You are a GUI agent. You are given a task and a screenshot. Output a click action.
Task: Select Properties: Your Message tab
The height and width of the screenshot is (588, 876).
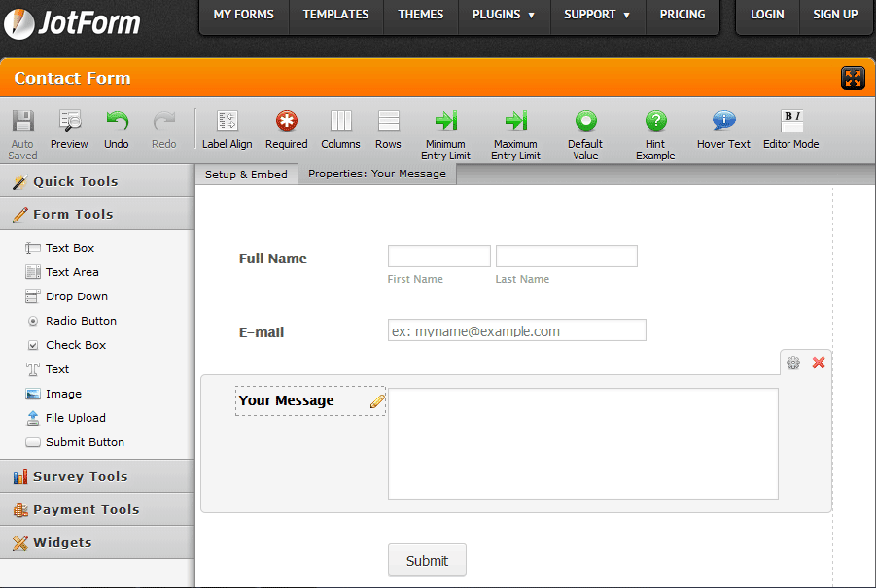point(377,174)
